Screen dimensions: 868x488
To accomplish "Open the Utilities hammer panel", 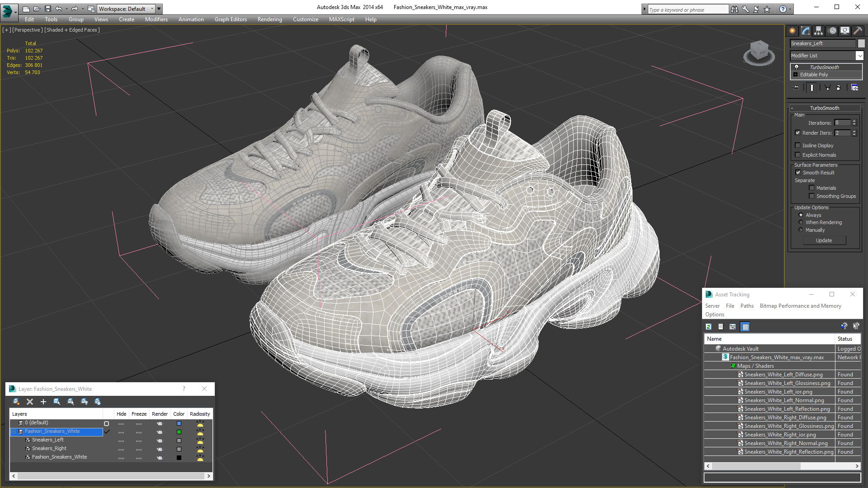I will (x=858, y=31).
